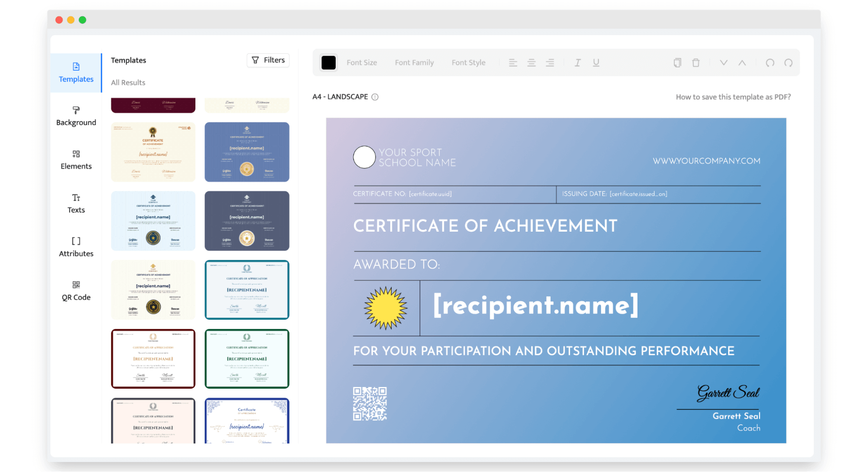Image resolution: width=868 pixels, height=472 pixels.
Task: Click the duplicate element icon
Action: point(677,63)
